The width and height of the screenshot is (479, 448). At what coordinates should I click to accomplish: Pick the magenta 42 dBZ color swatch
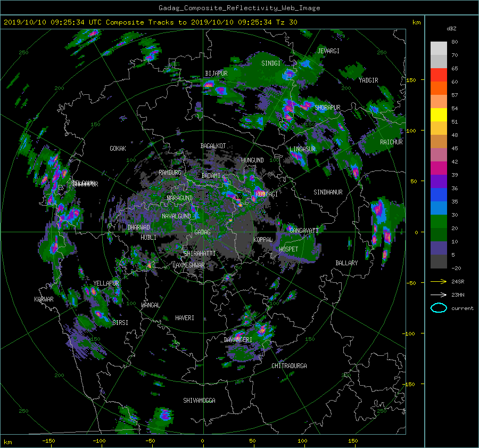(x=439, y=168)
